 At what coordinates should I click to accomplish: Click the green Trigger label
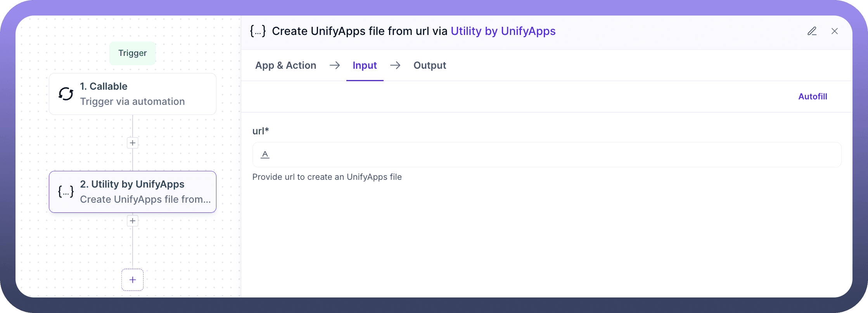132,53
